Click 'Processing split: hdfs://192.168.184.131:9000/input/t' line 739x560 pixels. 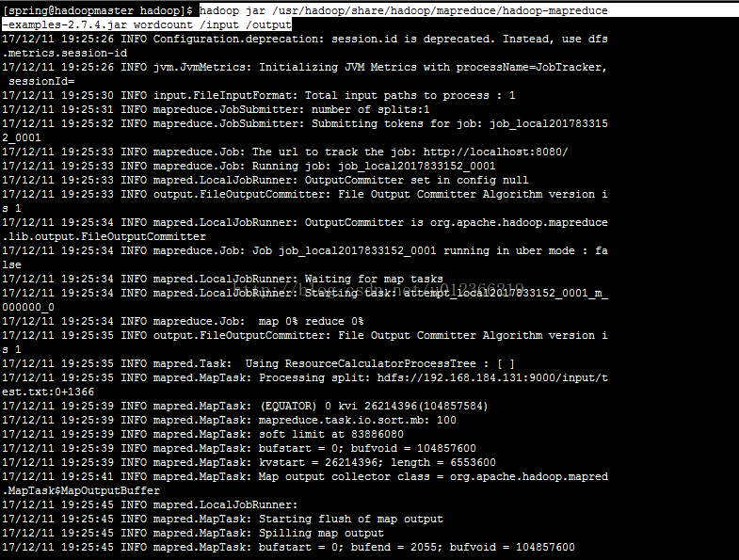pyautogui.click(x=305, y=378)
